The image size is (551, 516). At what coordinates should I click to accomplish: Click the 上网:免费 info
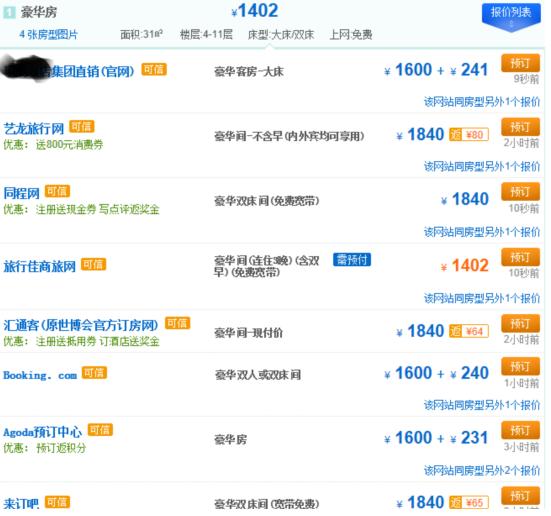coord(351,35)
